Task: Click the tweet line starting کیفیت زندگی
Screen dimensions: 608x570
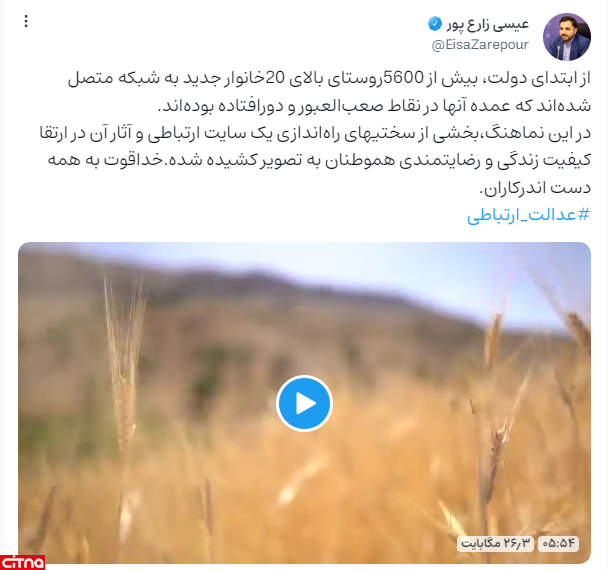Action: (319, 161)
